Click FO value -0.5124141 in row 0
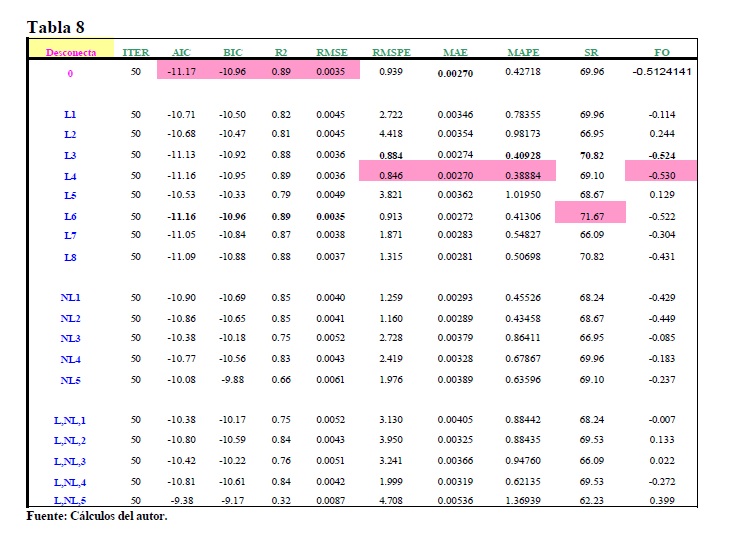The width and height of the screenshot is (730, 534). coord(662,72)
